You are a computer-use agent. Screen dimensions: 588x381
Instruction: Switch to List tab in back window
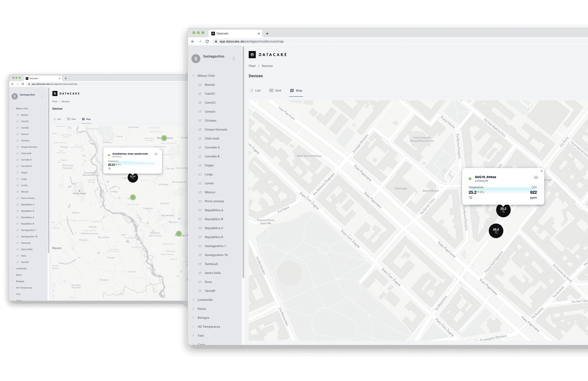pos(57,119)
